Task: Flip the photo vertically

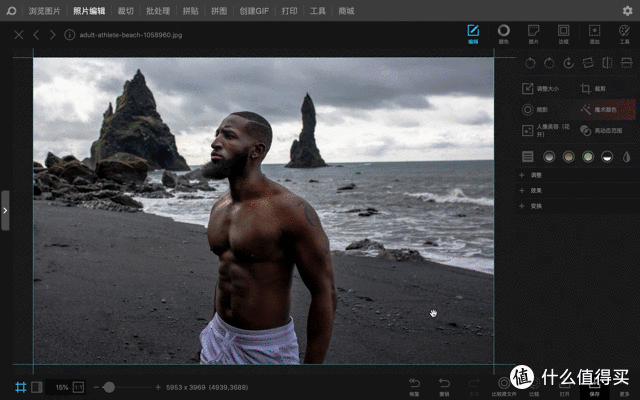Action: (627, 63)
